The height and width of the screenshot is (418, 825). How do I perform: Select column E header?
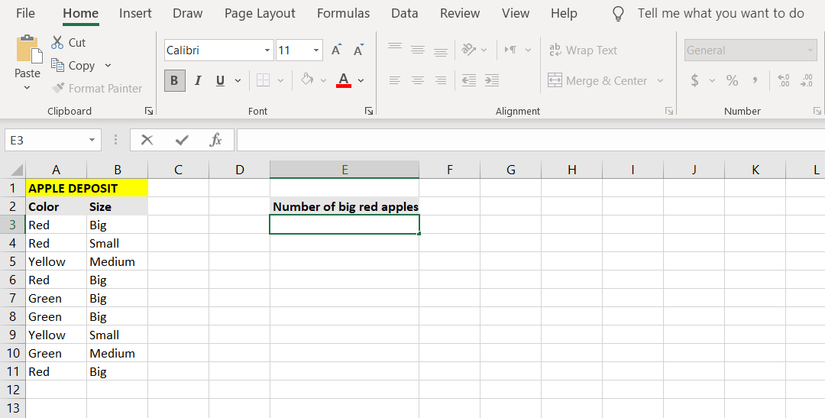[x=345, y=170]
